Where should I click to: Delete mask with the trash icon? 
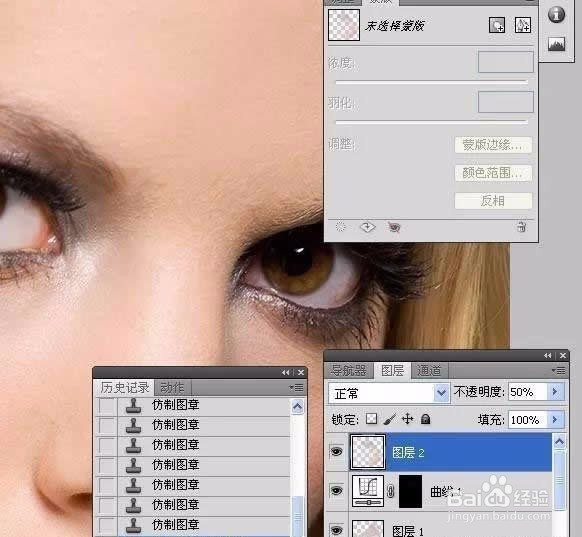521,227
